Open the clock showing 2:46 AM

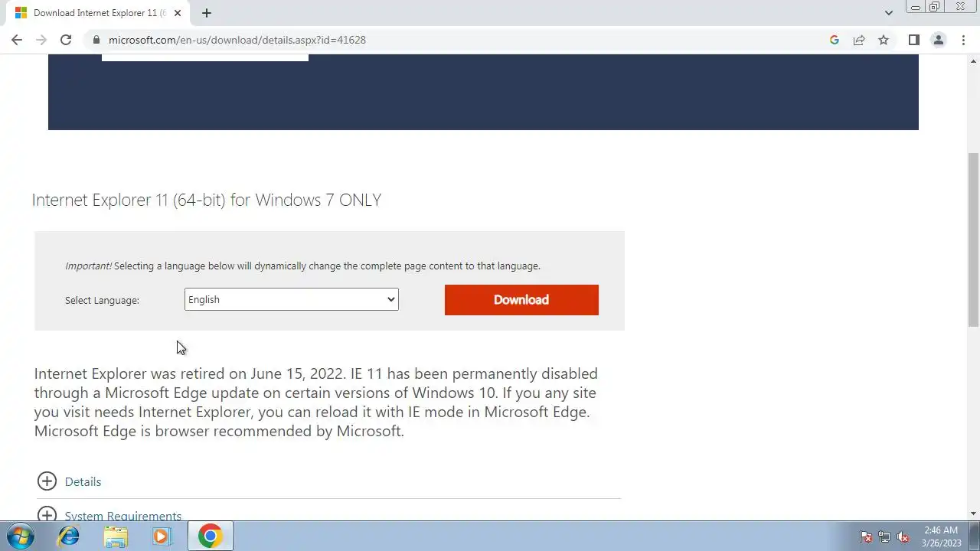941,536
